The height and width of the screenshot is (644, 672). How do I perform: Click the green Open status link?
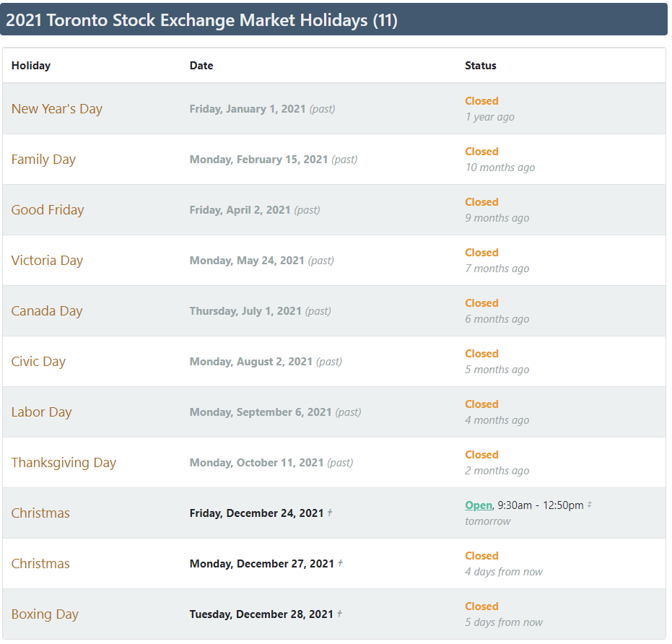click(x=478, y=505)
